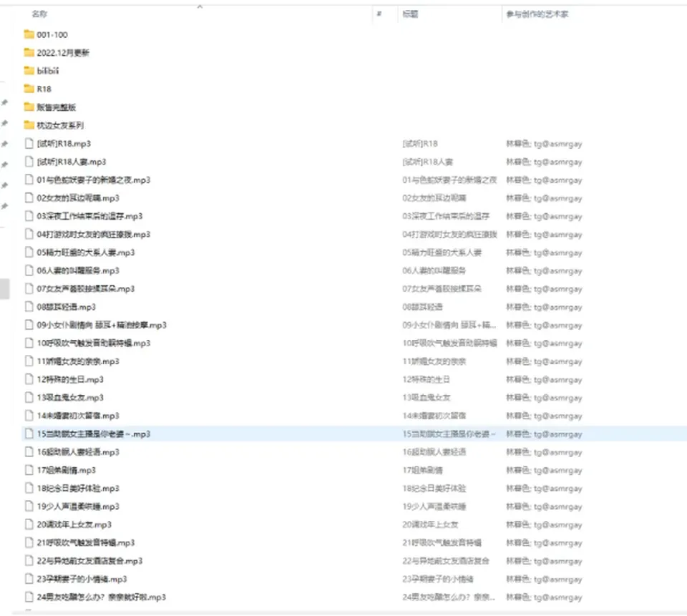This screenshot has width=687, height=616.
Task: Pick the file icon of the "07" mp3
Action: [29, 289]
